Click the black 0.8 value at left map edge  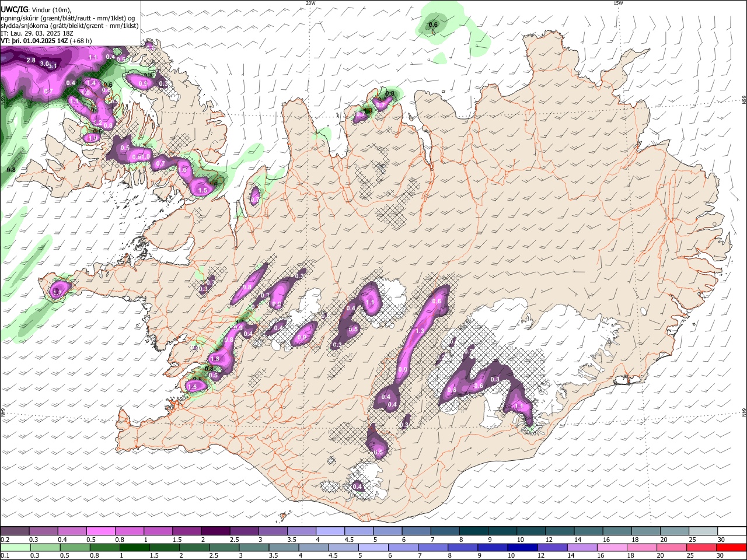pyautogui.click(x=11, y=170)
